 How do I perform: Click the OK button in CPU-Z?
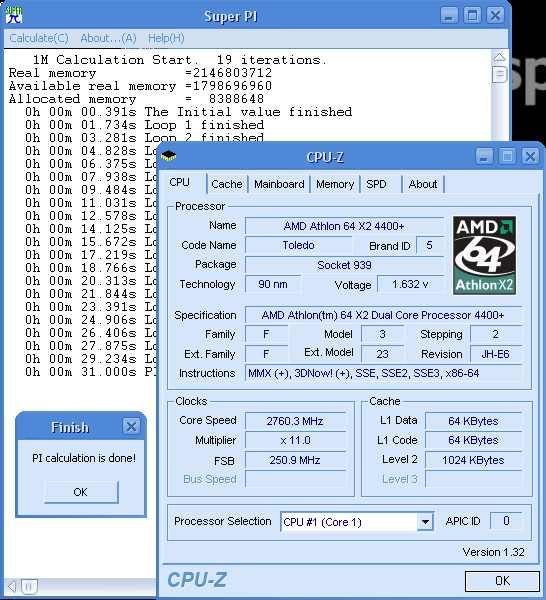[502, 581]
